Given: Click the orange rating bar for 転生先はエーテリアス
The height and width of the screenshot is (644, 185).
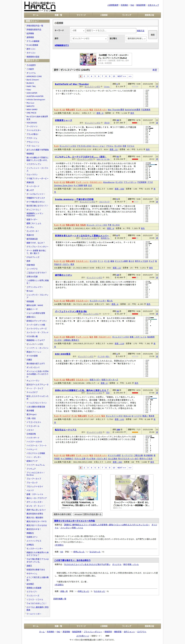Looking at the screenshot, I should point(135,432).
